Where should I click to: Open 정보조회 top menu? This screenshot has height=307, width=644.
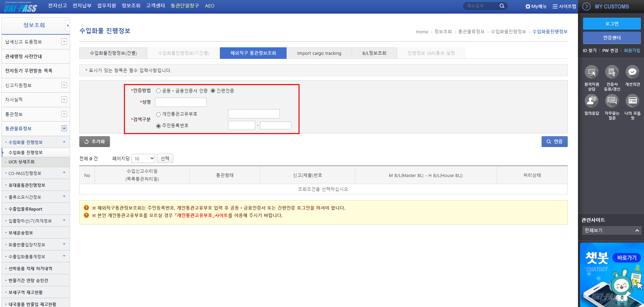131,6
